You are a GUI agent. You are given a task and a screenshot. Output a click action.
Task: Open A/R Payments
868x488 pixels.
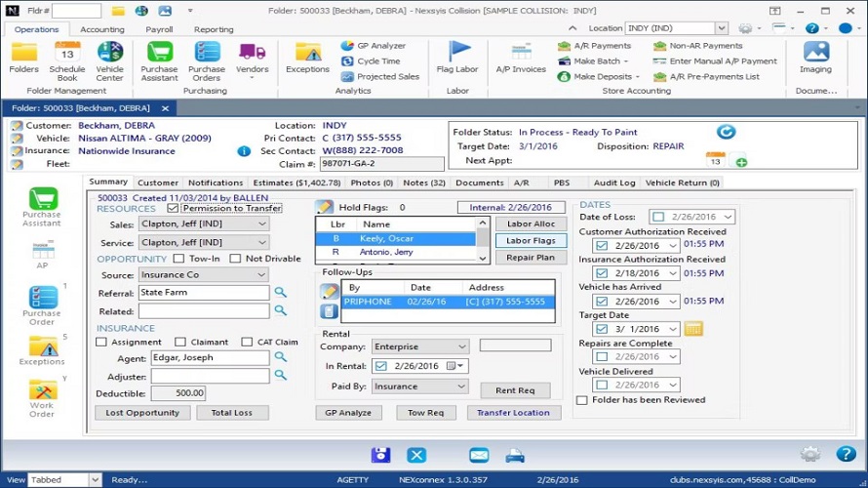pos(595,46)
